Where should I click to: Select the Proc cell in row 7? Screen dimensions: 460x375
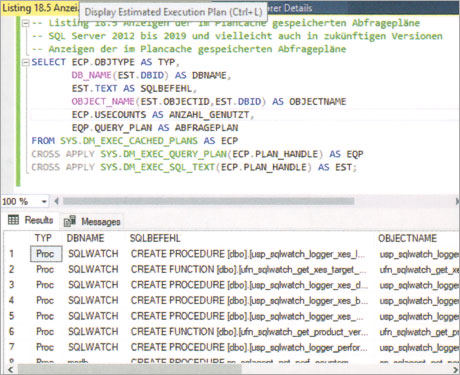pyautogui.click(x=46, y=347)
